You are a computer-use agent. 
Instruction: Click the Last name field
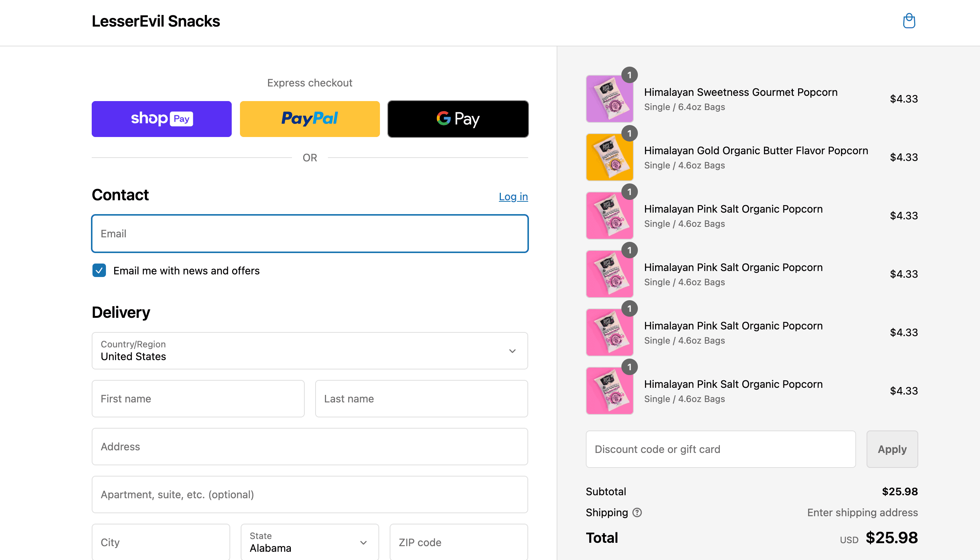tap(421, 398)
